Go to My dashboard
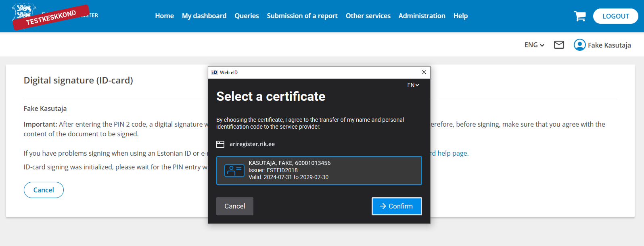 (x=204, y=16)
